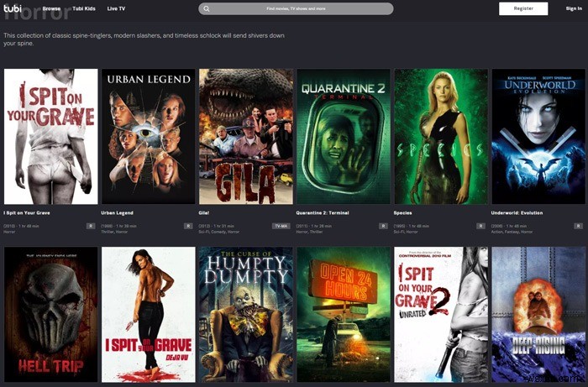Click the R rating badge for Species
Image resolution: width=588 pixels, height=387 pixels.
[480, 226]
